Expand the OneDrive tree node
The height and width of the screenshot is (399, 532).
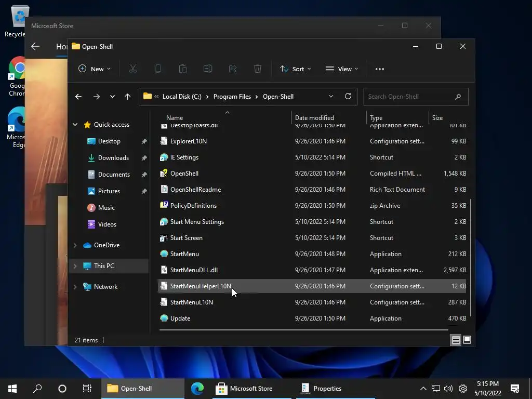point(75,245)
